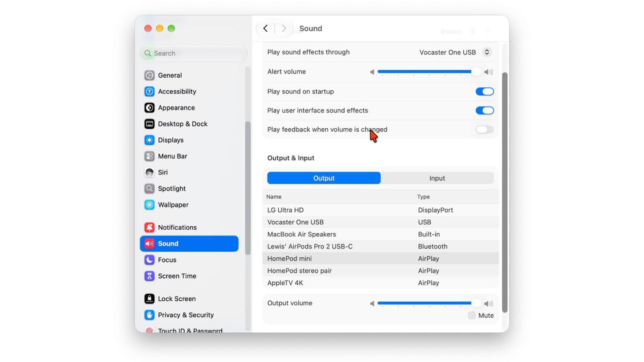Image resolution: width=644 pixels, height=362 pixels.
Task: Click the Siri icon in sidebar
Action: point(149,172)
